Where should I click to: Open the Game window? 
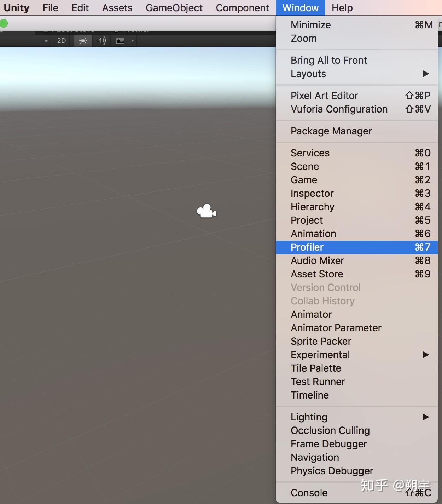point(357,180)
